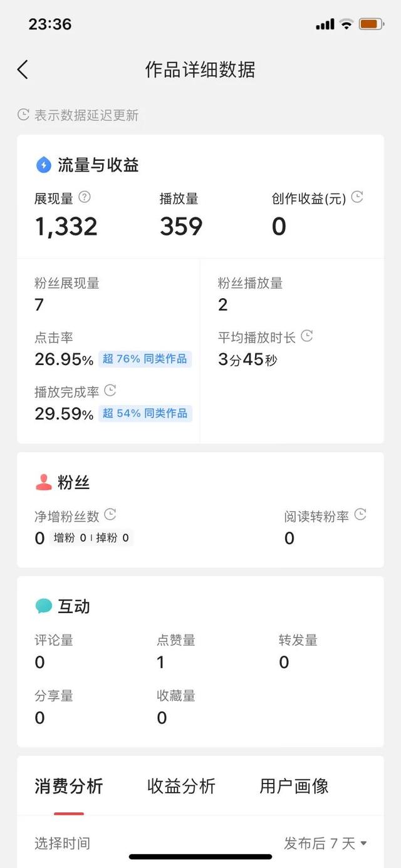Select the 消费分析 tab

pos(69,787)
